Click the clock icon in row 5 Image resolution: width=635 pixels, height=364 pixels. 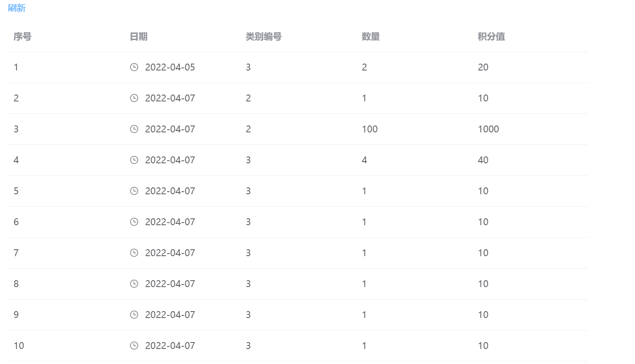click(134, 191)
